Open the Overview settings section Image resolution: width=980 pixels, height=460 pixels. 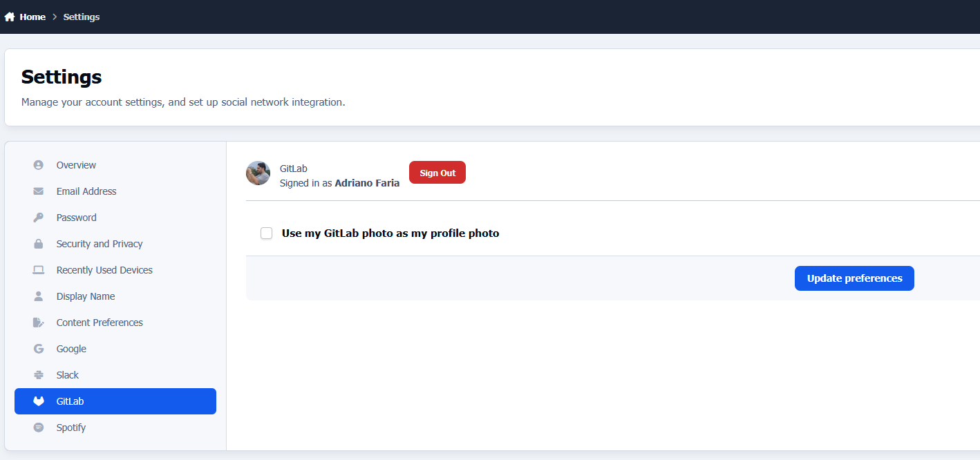point(115,165)
